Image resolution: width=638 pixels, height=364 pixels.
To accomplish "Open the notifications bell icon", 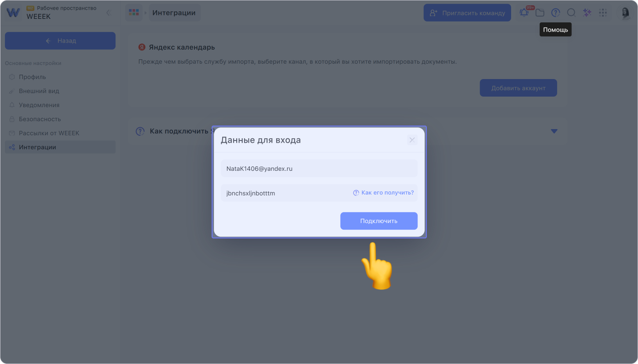I will (524, 13).
